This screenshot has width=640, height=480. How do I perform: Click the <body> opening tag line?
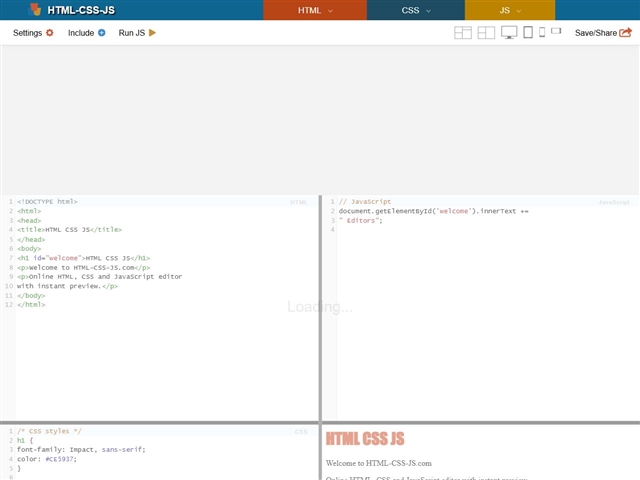click(29, 249)
